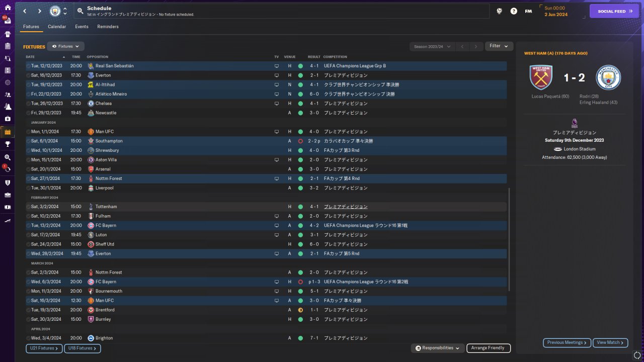This screenshot has height=362, width=644.
Task: Switch to the Events tab
Action: coord(82,27)
